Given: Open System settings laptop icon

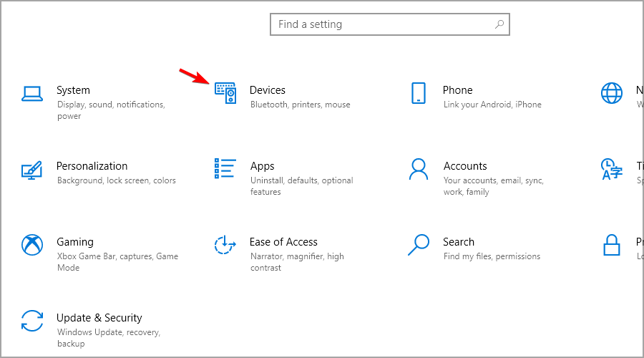Looking at the screenshot, I should click(32, 94).
